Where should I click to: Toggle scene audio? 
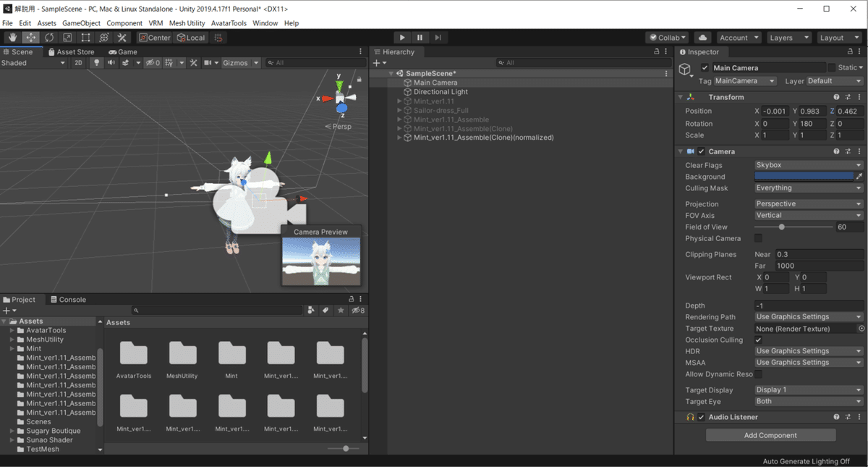[111, 63]
